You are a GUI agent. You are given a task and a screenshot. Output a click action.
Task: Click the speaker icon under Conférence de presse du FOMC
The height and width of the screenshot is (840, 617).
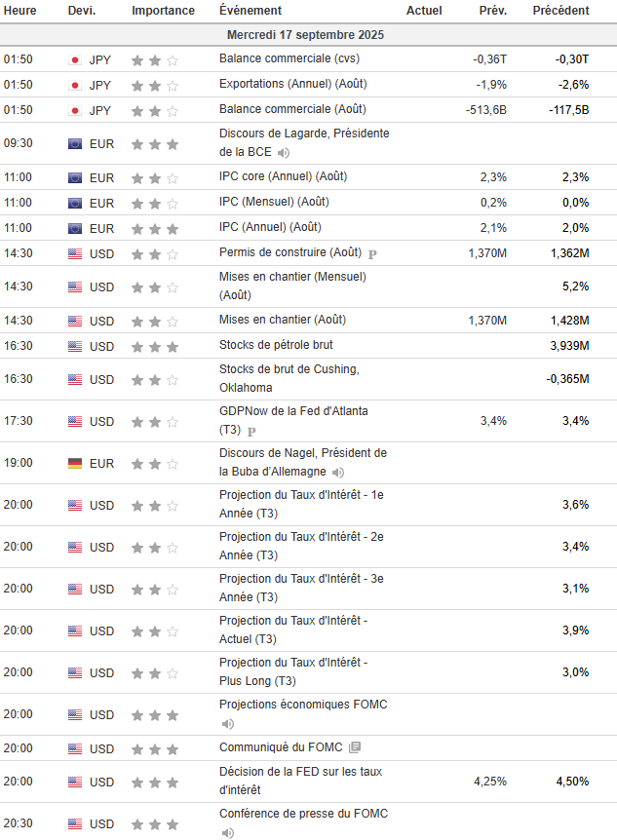[x=227, y=833]
